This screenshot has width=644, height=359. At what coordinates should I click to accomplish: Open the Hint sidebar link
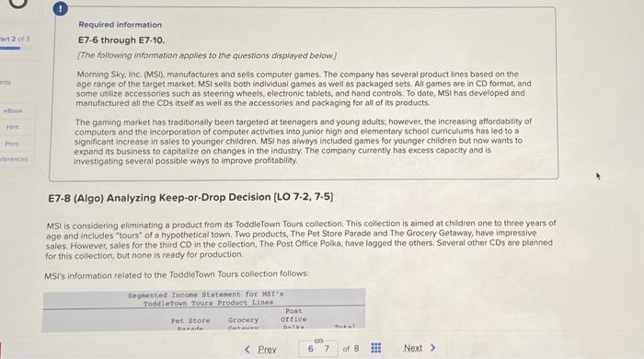13,127
